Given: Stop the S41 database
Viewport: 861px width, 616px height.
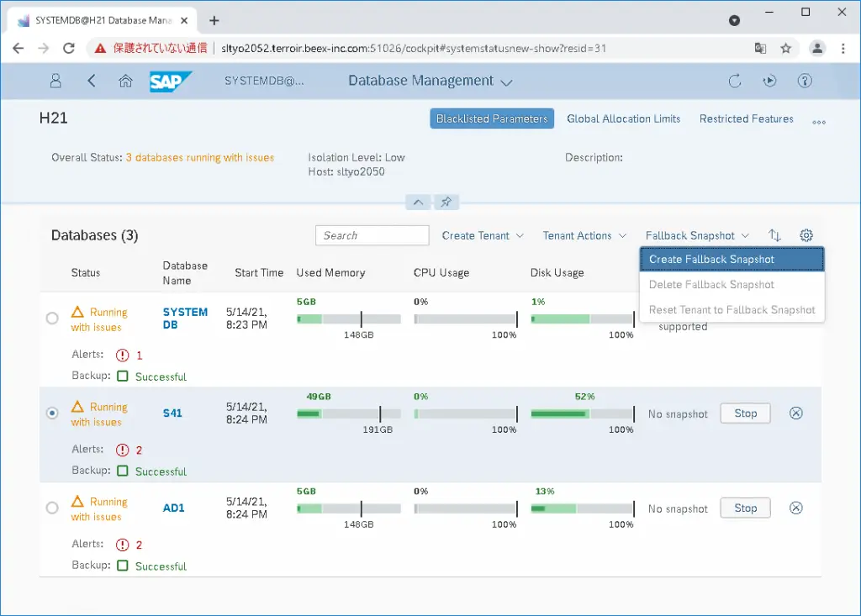Looking at the screenshot, I should [745, 413].
